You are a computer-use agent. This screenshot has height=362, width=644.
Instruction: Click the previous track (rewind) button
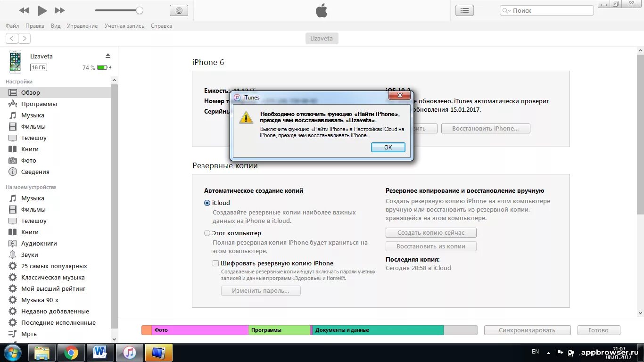24,10
